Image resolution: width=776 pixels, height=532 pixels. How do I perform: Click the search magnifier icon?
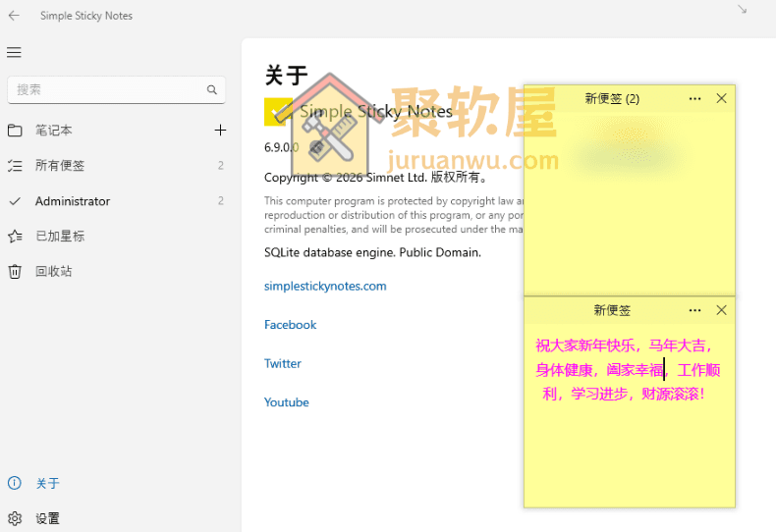point(212,90)
